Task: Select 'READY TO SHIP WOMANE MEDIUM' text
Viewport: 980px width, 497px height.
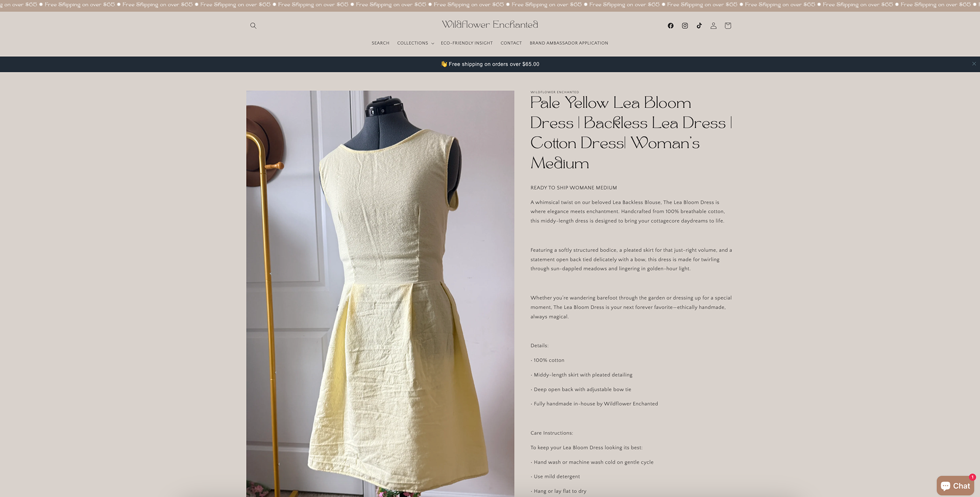Action: [x=574, y=188]
